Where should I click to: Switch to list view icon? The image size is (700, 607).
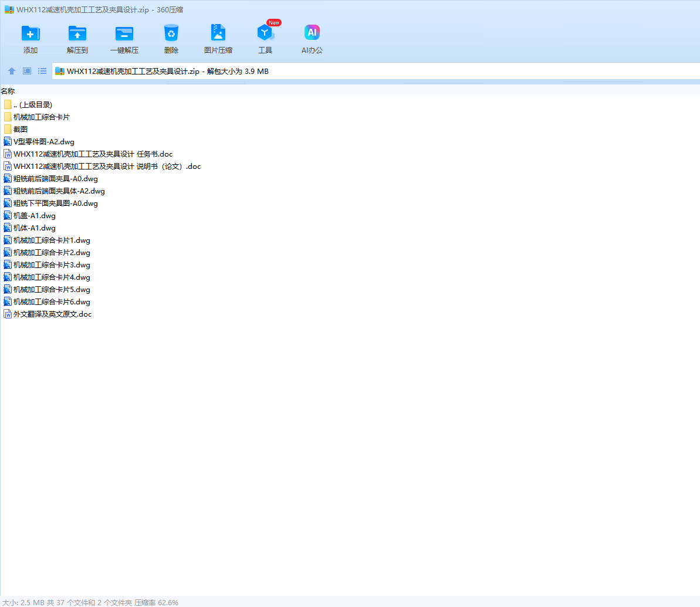pos(42,71)
